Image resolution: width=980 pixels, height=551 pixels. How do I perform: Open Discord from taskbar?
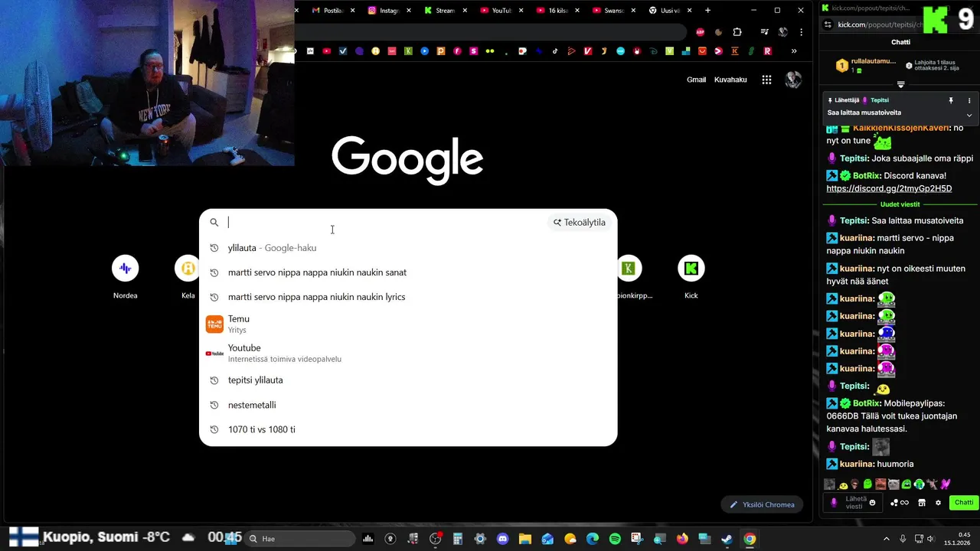point(502,539)
